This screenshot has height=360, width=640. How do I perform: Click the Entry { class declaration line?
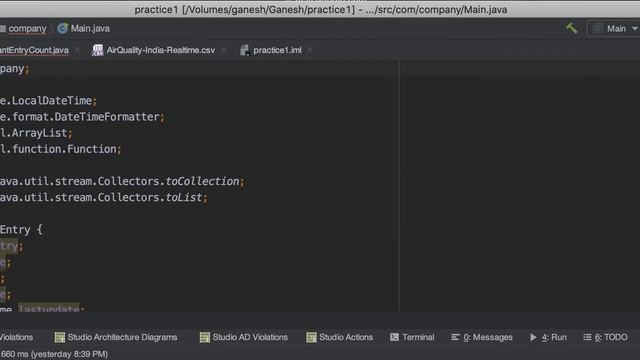21,230
